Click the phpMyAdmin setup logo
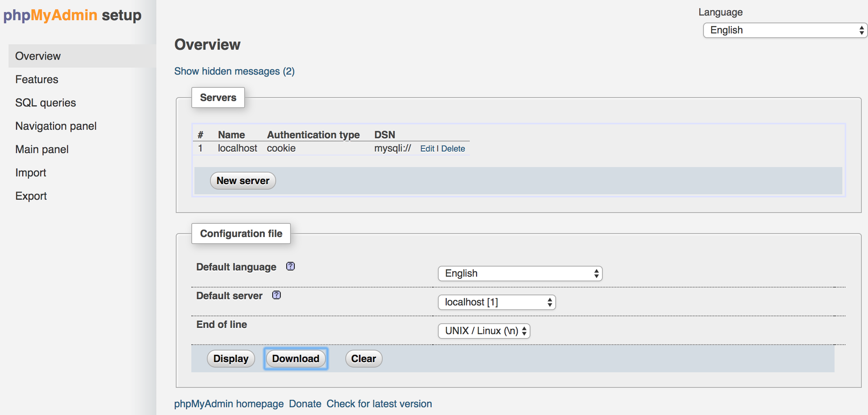The image size is (868, 415). [72, 15]
